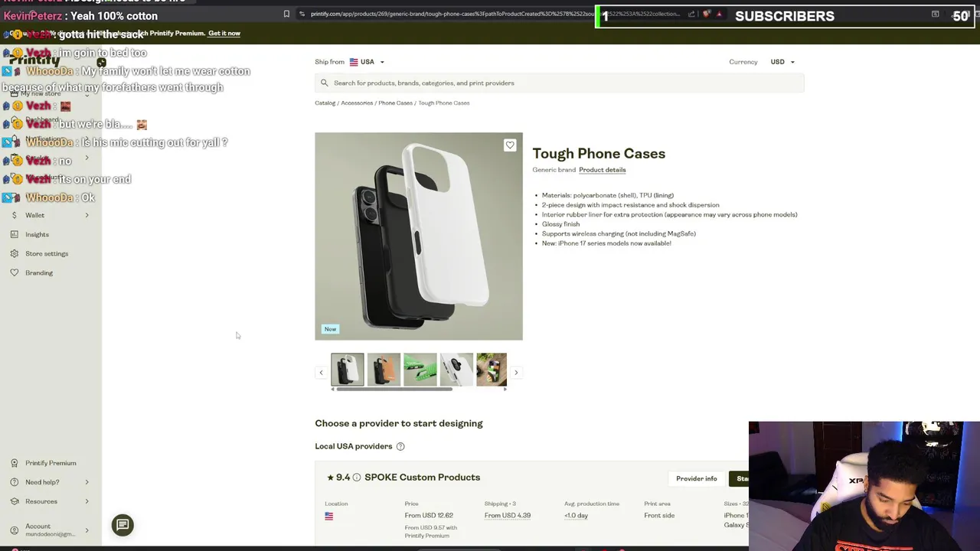Click the SPOKE rating info icon
980x551 pixels.
[x=357, y=478]
